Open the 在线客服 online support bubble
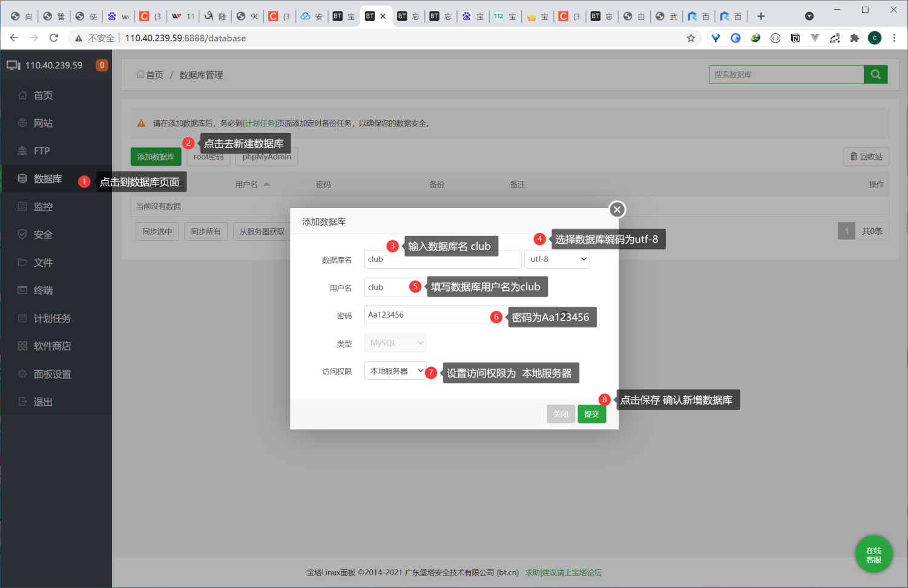908x588 pixels. pyautogui.click(x=873, y=554)
